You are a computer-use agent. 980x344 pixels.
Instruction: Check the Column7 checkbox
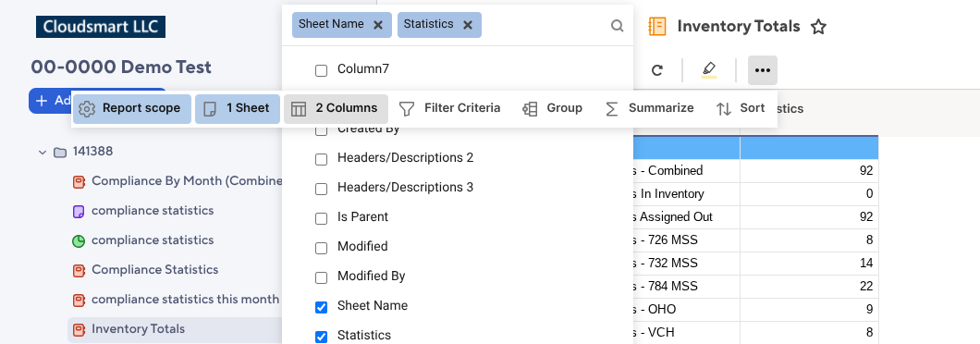(x=321, y=70)
